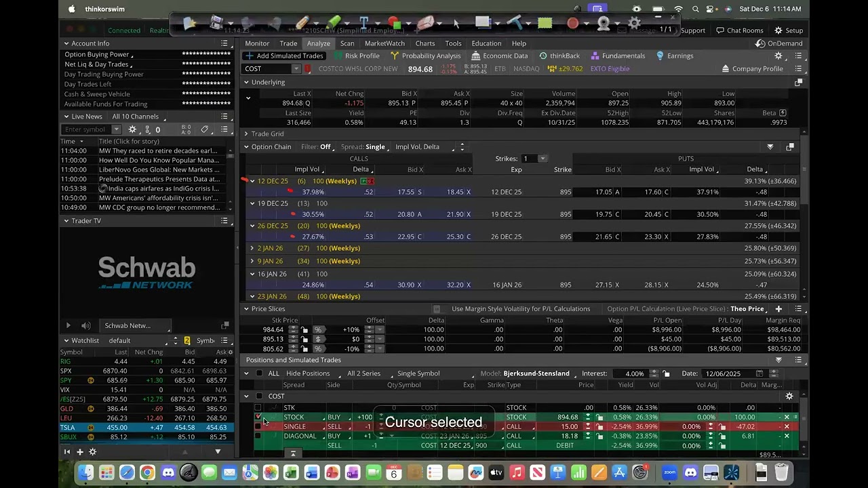Toggle the DIAGONAL BUY row checkbox
868x488 pixels.
coord(258,436)
